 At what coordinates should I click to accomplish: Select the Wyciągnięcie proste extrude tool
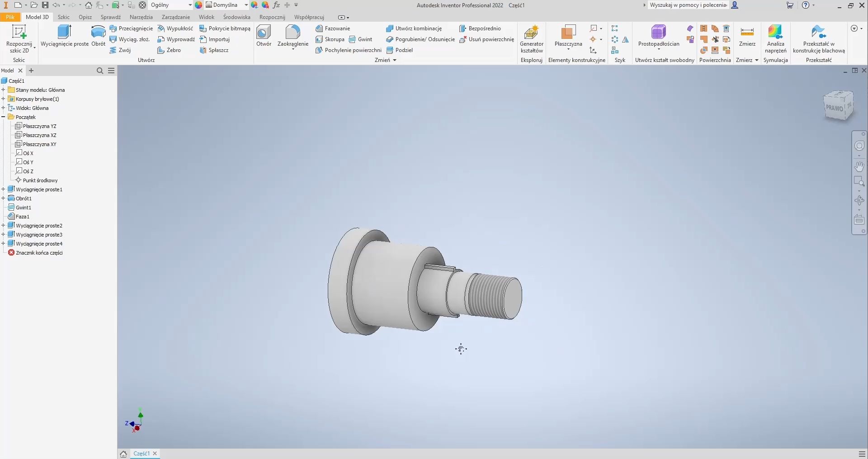65,36
